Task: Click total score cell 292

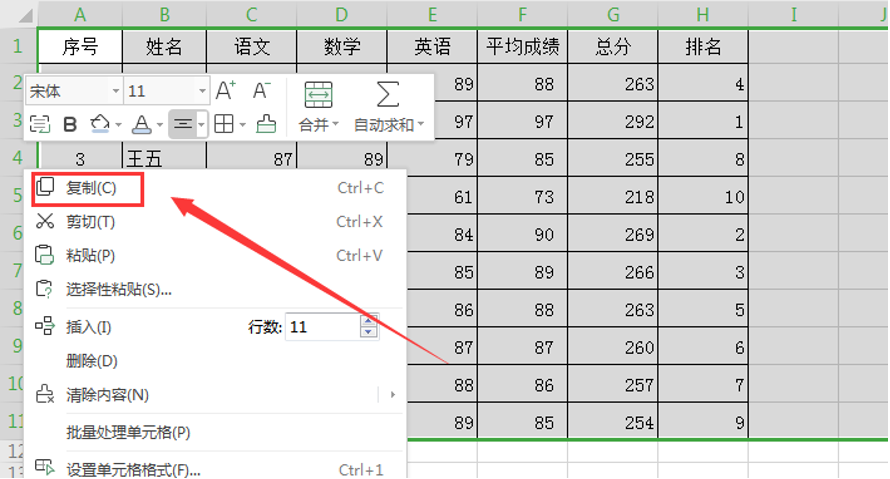Action: tap(613, 121)
